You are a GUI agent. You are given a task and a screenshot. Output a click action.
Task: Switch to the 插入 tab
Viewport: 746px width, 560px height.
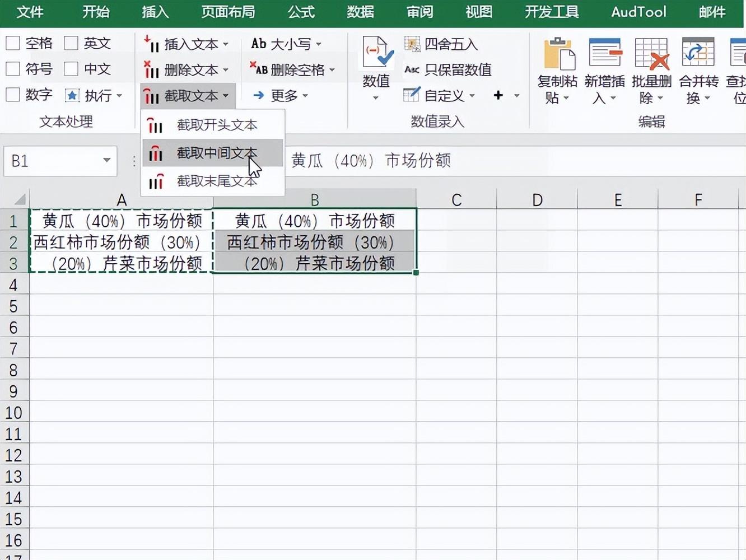coord(155,12)
